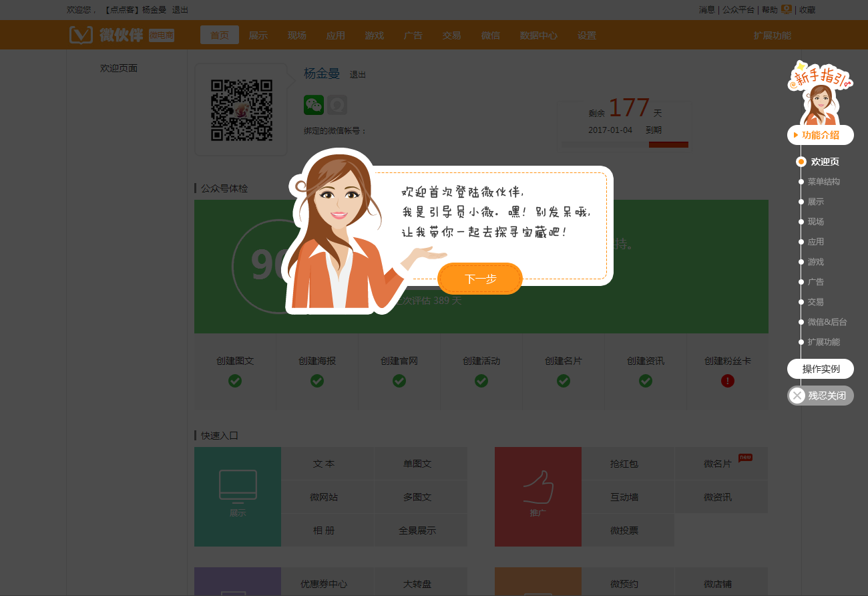This screenshot has width=868, height=596.
Task: Click the gray account icon beside WeChat
Action: point(337,105)
